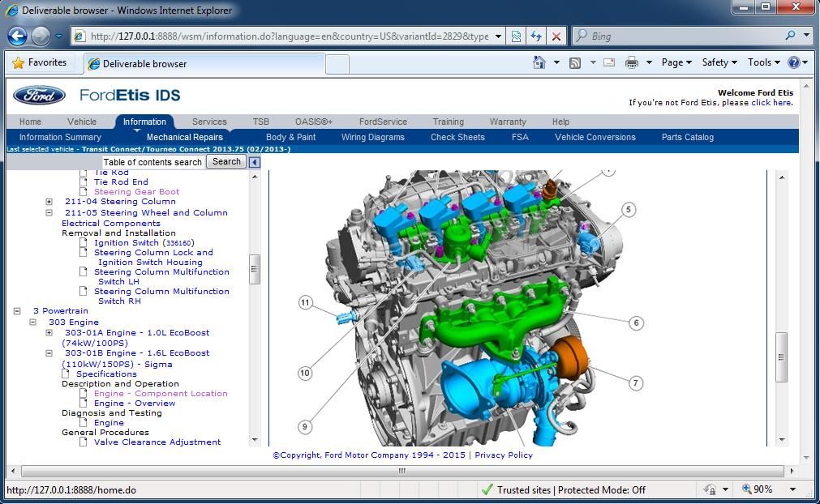Viewport: 820px width, 504px height.
Task: Collapse the 211-05 Steering Wheel node
Action: 49,212
